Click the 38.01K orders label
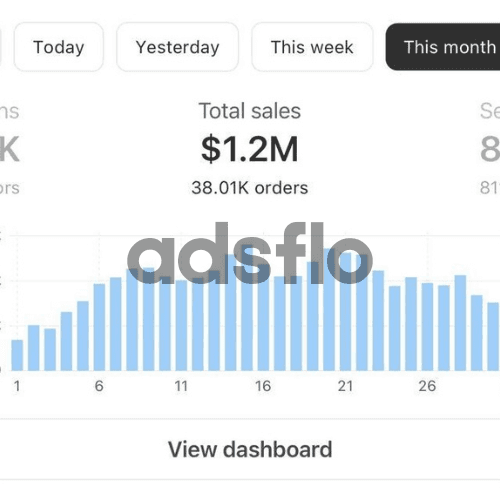Viewport: 500px width, 500px height. coord(250,188)
